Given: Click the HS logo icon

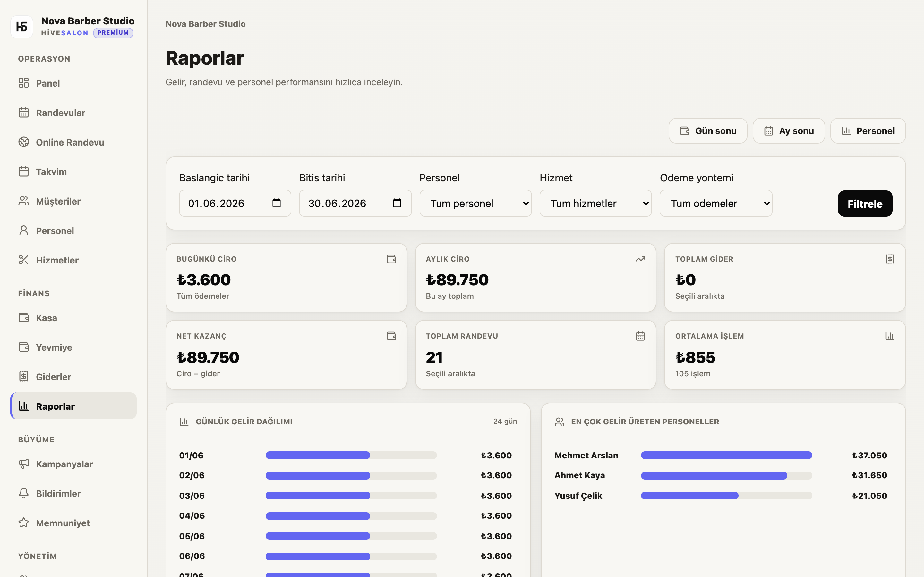Looking at the screenshot, I should pos(22,26).
